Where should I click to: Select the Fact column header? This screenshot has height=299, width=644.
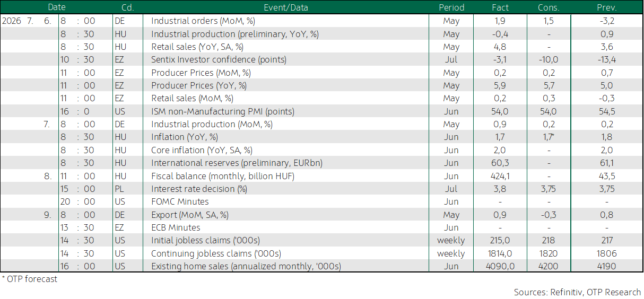pyautogui.click(x=500, y=7)
